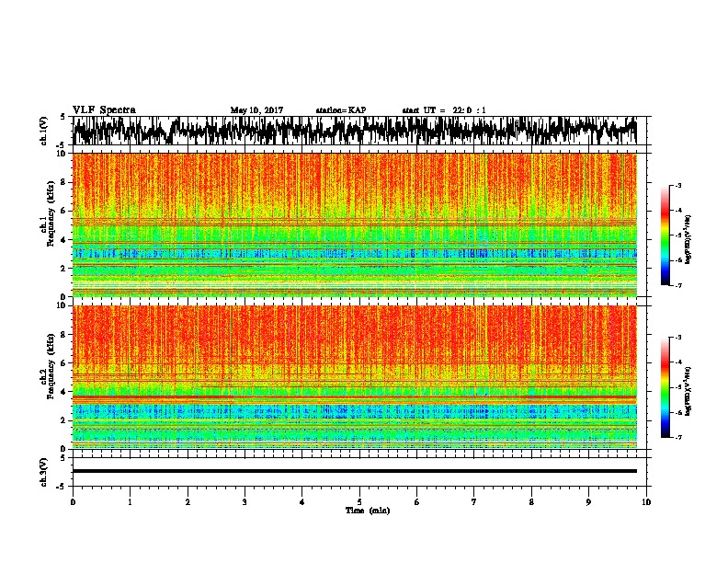Click the "6" time axis tick label

[x=416, y=502]
